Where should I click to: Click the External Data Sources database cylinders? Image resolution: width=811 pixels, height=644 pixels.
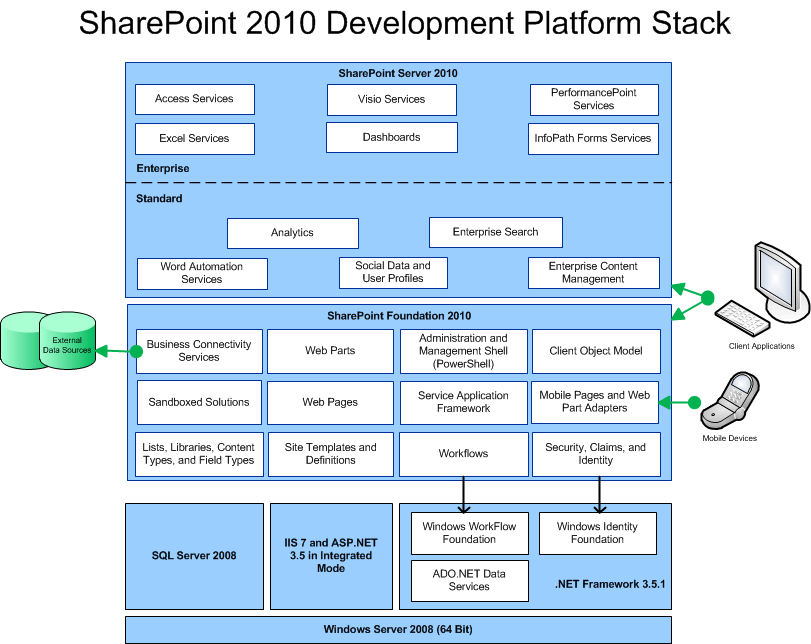tap(50, 340)
